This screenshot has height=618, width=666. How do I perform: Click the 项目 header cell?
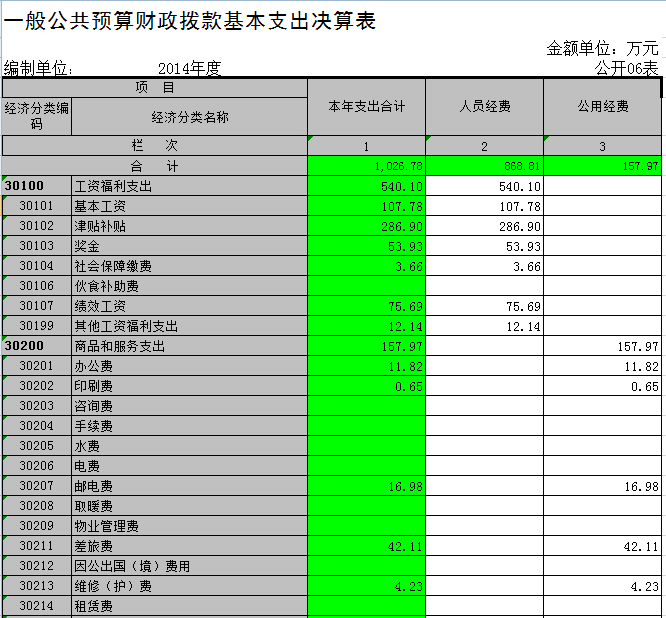point(155,87)
